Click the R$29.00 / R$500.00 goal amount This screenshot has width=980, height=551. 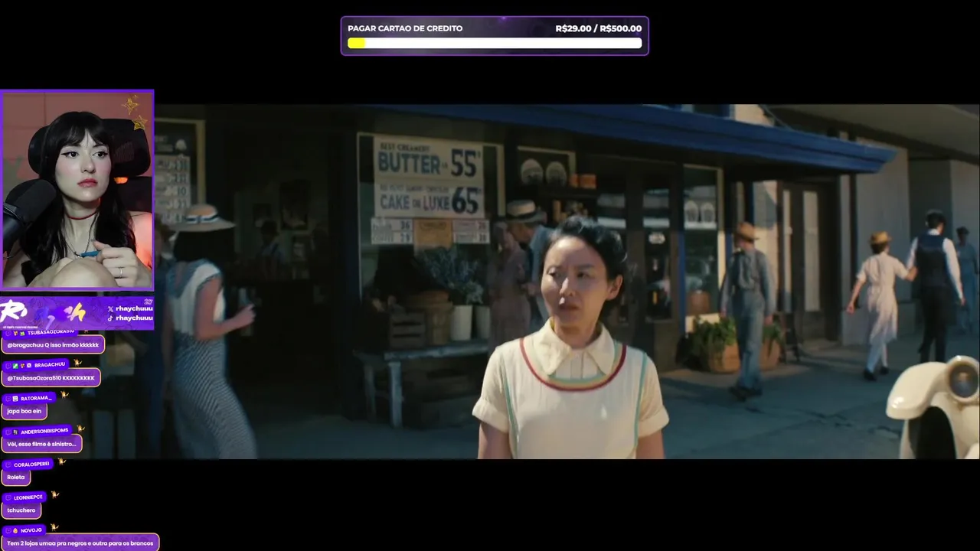point(599,28)
